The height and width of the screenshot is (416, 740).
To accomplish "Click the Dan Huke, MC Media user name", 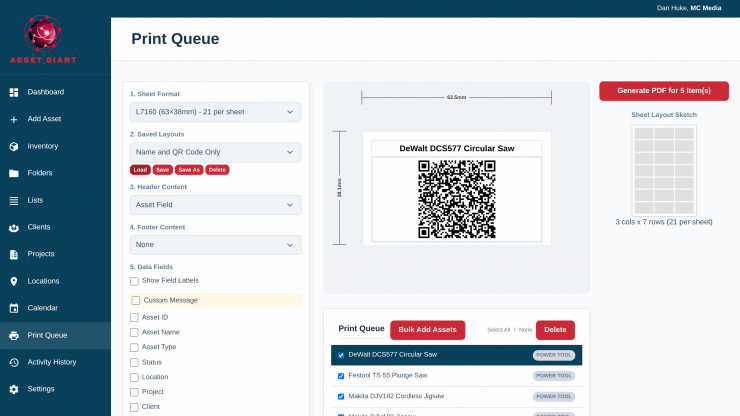I will 689,8.
